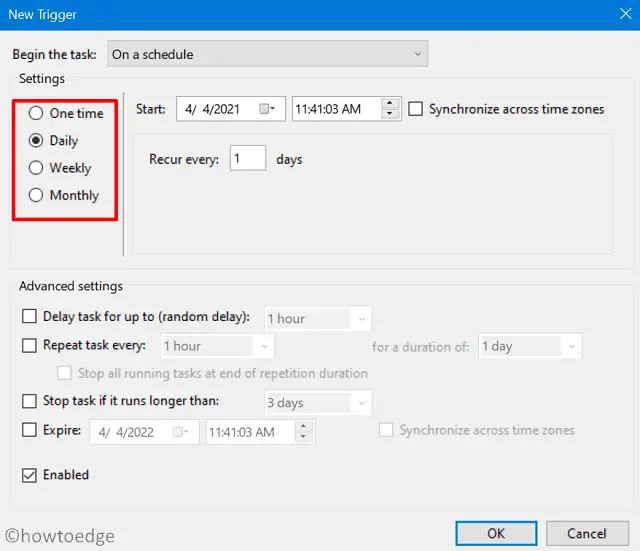The width and height of the screenshot is (640, 551).
Task: Select the Monthly schedule radio button
Action: tap(37, 195)
